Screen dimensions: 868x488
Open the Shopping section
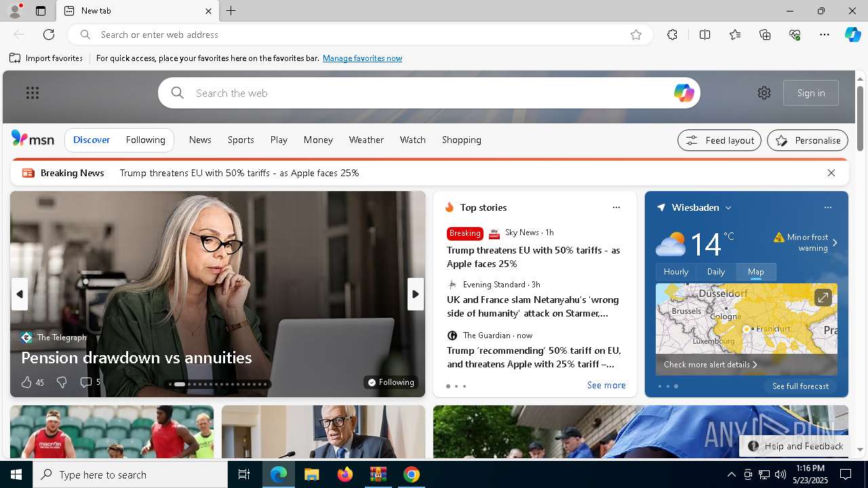461,140
